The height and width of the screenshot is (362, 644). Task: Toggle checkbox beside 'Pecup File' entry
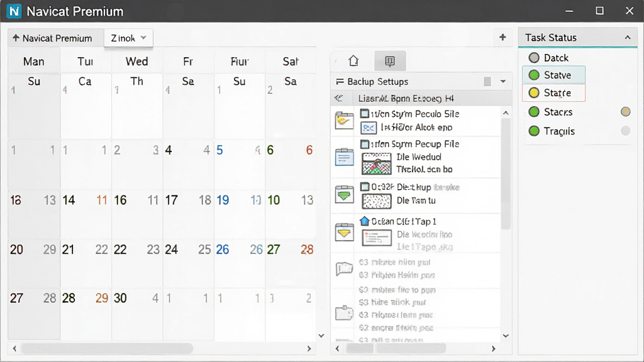[364, 144]
